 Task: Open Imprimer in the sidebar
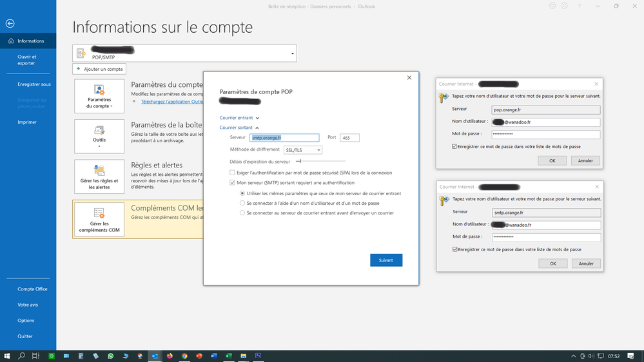pyautogui.click(x=27, y=122)
